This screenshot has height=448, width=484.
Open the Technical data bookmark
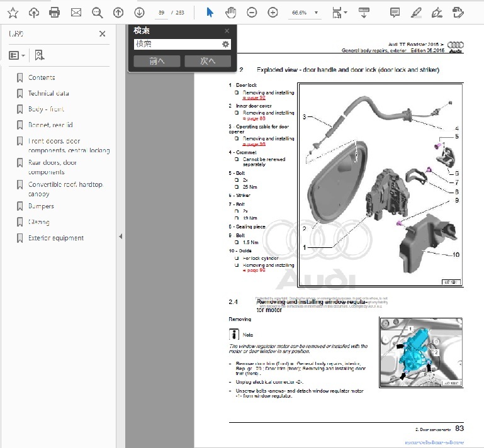48,93
